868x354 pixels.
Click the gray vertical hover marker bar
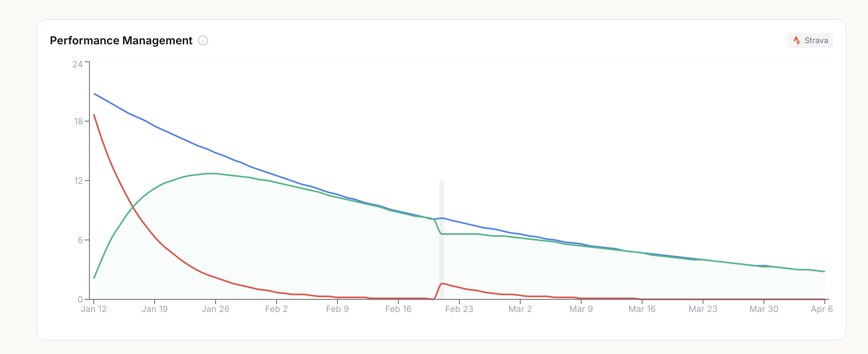coord(442,238)
